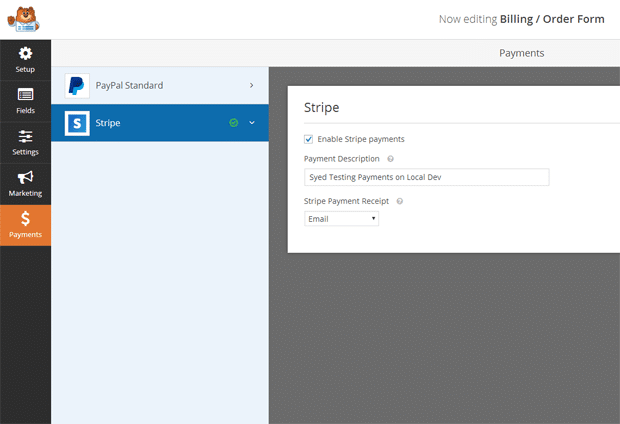Collapse the Stripe row chevron
620x424 pixels.
(252, 123)
